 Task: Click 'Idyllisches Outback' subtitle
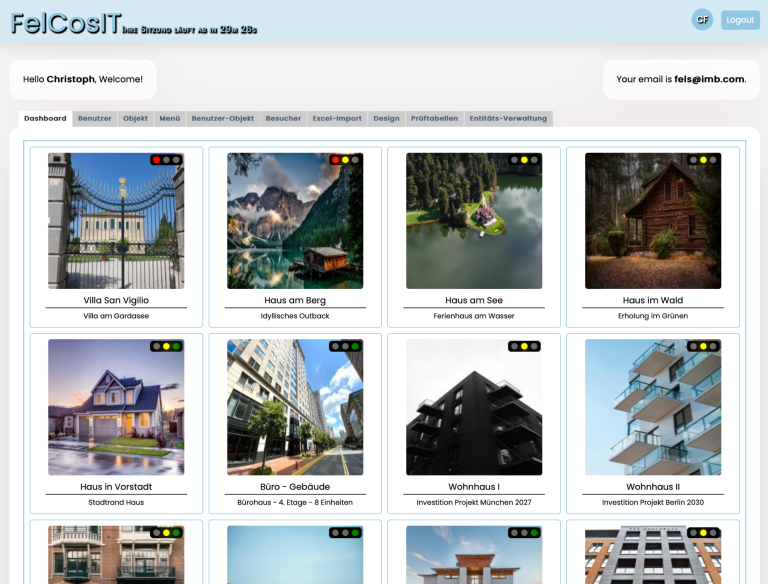(x=295, y=316)
